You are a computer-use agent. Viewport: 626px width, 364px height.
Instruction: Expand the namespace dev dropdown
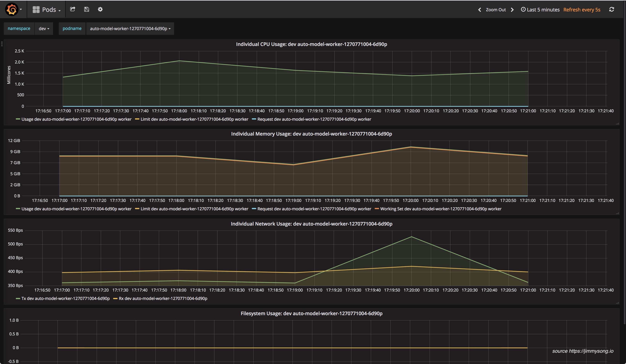point(44,29)
